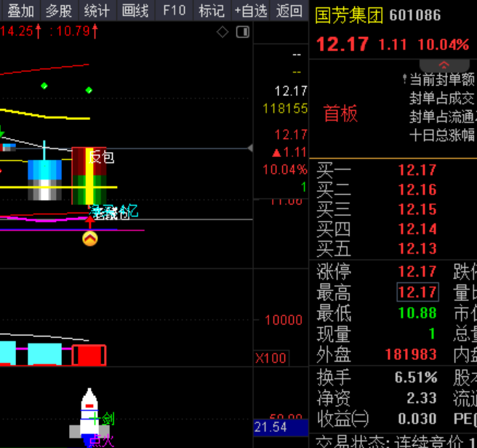Click the X100 volume scale label

click(x=270, y=359)
